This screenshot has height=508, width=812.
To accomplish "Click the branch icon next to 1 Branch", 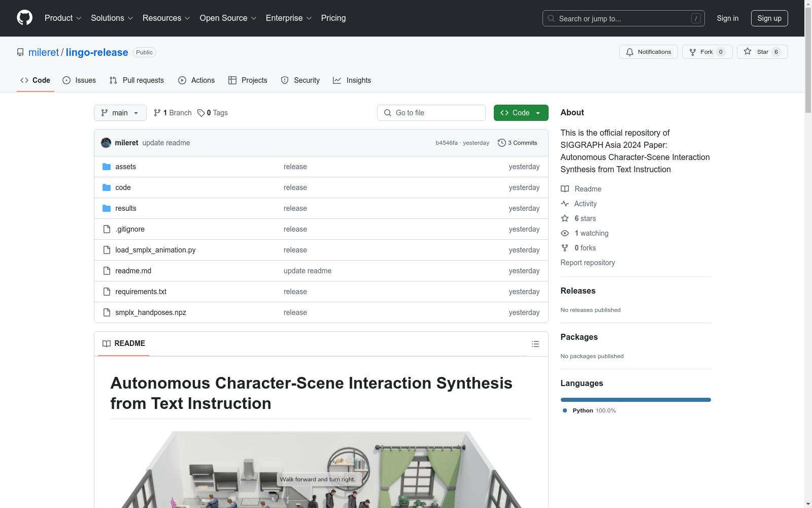I will click(x=157, y=113).
